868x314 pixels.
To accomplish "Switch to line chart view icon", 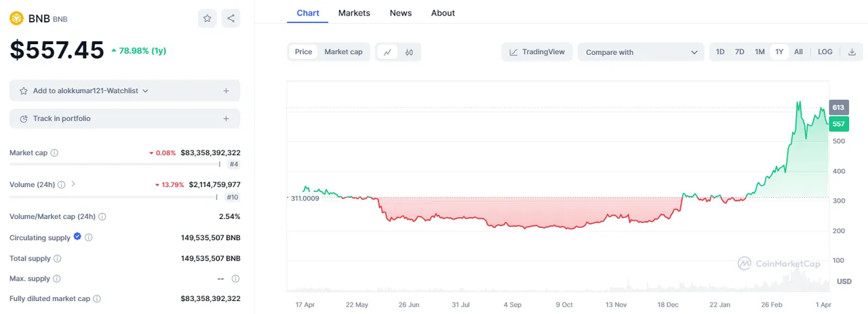I will click(x=387, y=52).
